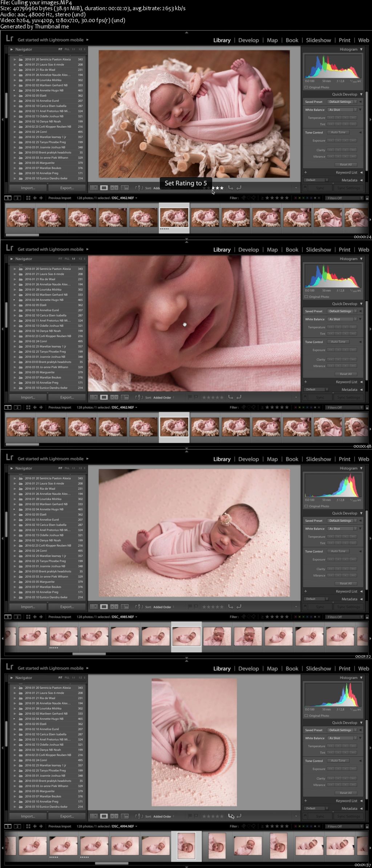The height and width of the screenshot is (868, 372).
Task: Click the Lr logo in the 00:00:48 frame
Action: 9,248
